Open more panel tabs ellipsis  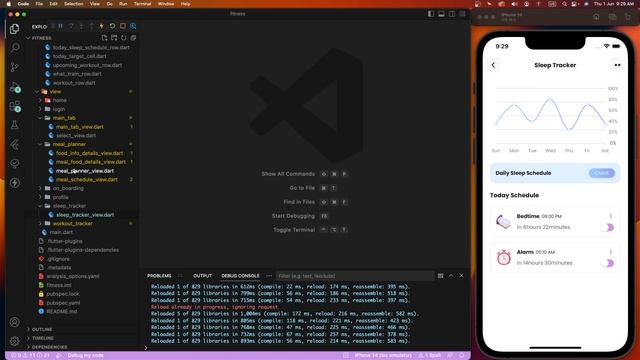point(269,276)
